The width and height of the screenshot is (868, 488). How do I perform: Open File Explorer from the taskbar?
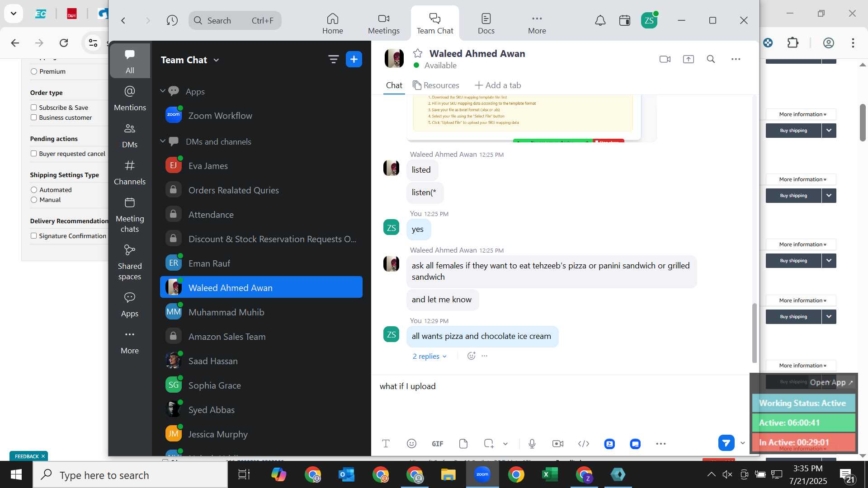(448, 474)
